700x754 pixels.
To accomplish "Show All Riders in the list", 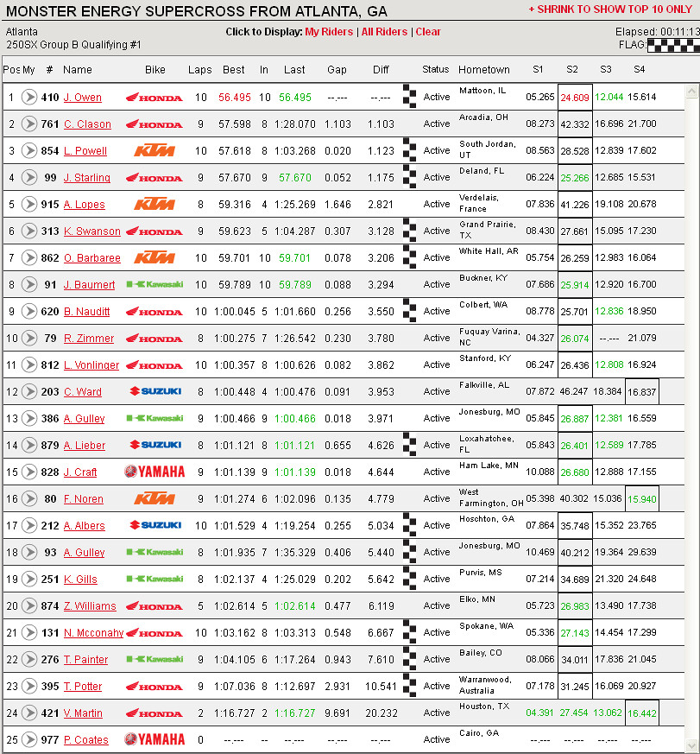I will [384, 32].
